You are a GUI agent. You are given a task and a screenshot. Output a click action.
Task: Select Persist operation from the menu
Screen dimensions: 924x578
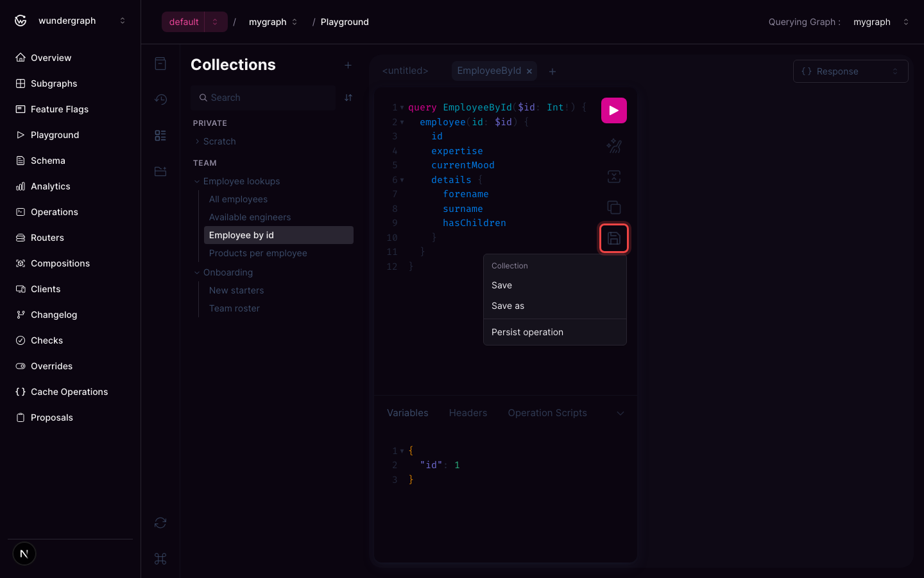555,332
